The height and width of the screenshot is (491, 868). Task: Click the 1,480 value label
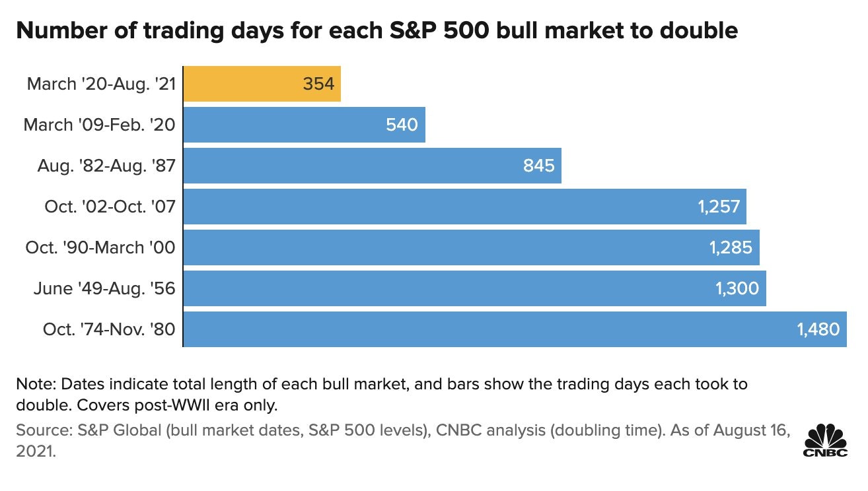click(x=818, y=329)
